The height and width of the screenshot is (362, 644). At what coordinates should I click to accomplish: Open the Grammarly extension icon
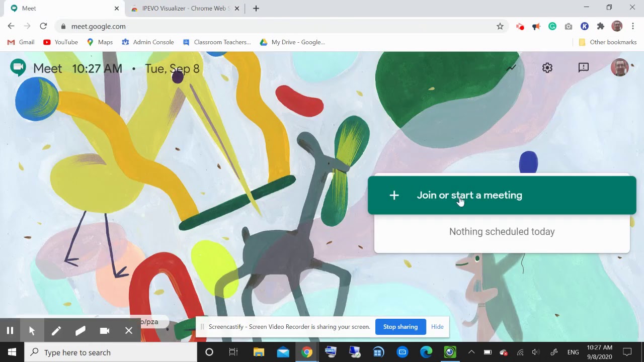552,26
